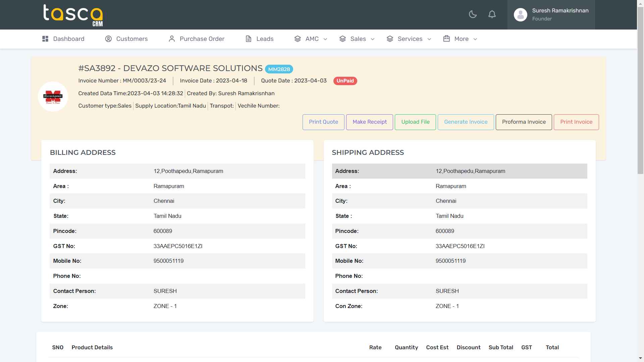Select billing Mobile No 9500051119
644x362 pixels.
tap(168, 261)
